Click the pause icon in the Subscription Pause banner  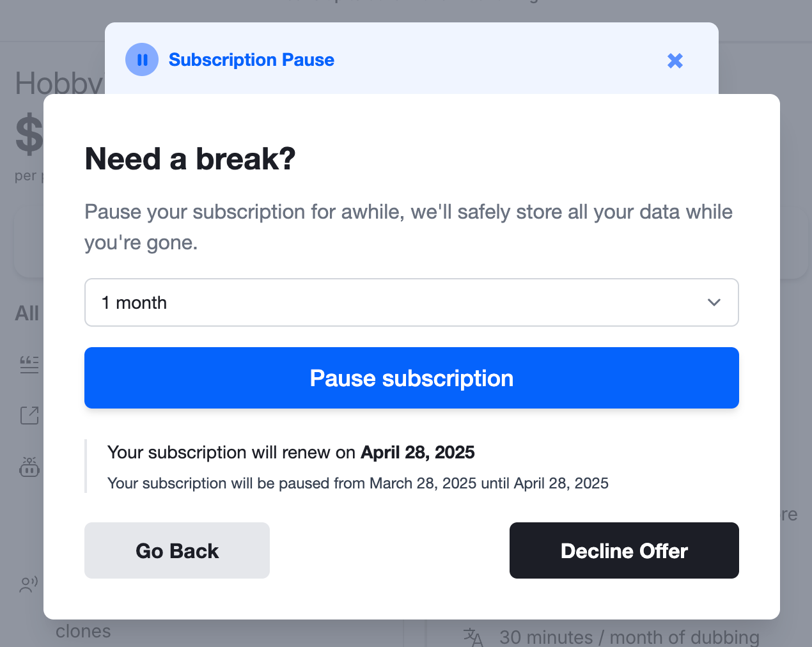pos(141,59)
